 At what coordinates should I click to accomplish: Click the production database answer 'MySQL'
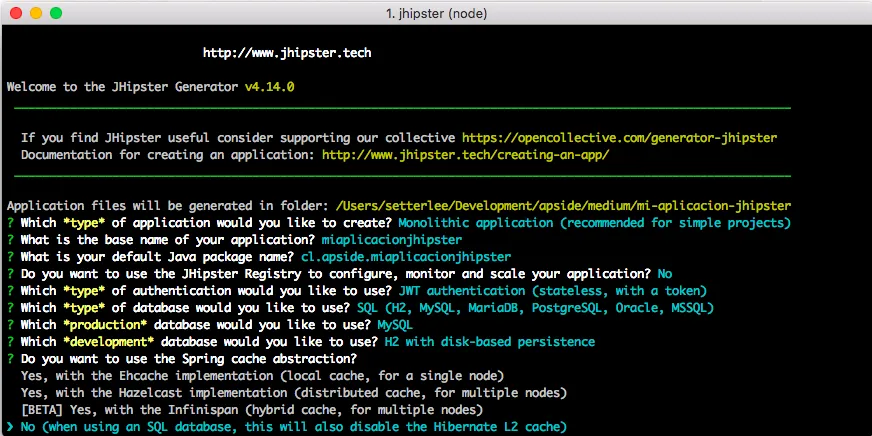[x=395, y=325]
